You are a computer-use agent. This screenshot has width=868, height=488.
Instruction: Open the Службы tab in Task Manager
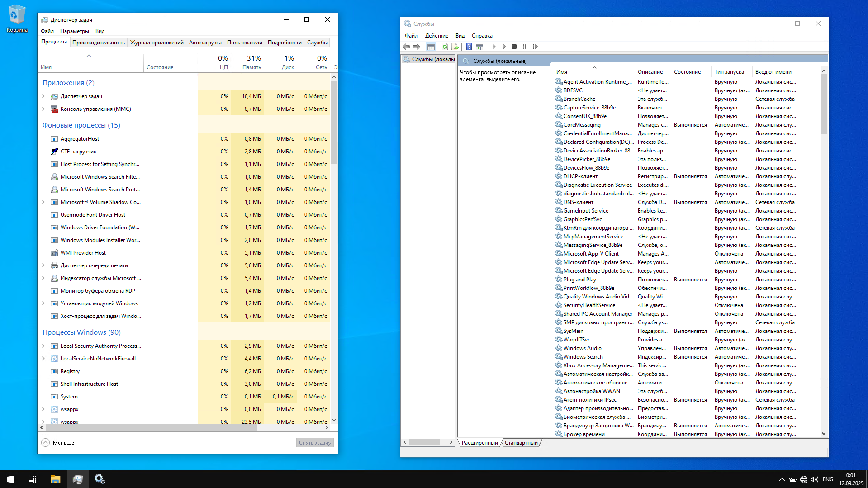point(318,43)
